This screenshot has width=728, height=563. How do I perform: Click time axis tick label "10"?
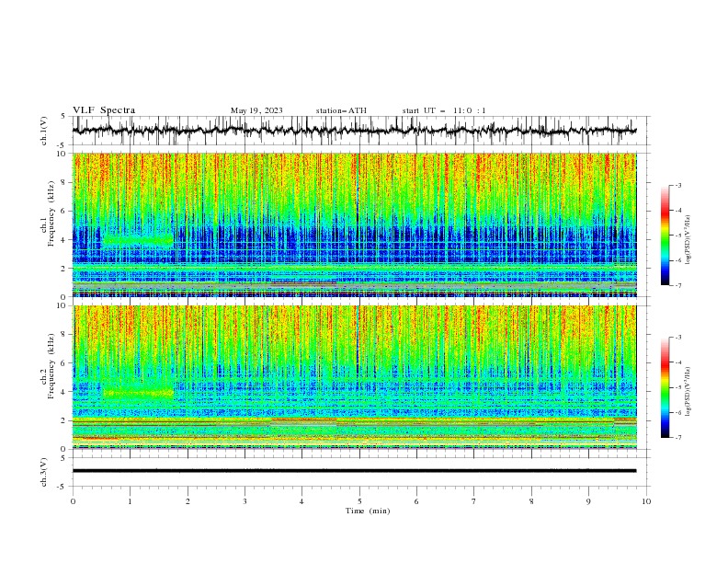pos(646,501)
